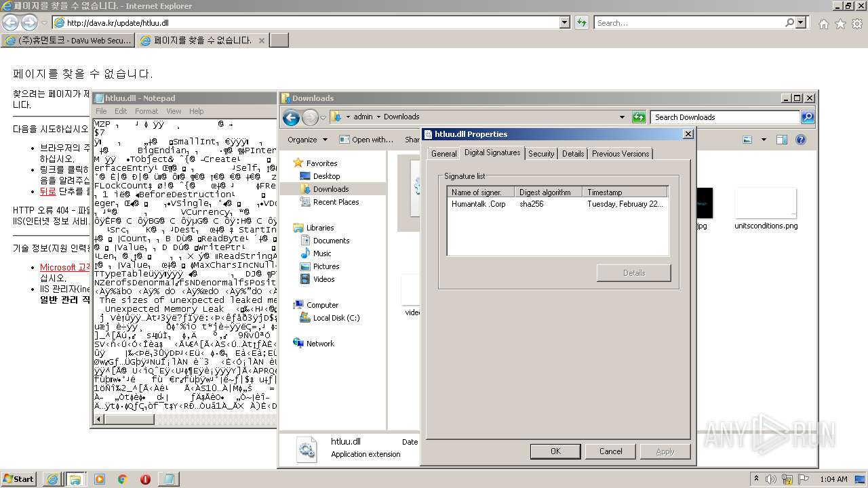Image resolution: width=868 pixels, height=488 pixels.
Task: Open the Start menu
Action: coord(18,479)
